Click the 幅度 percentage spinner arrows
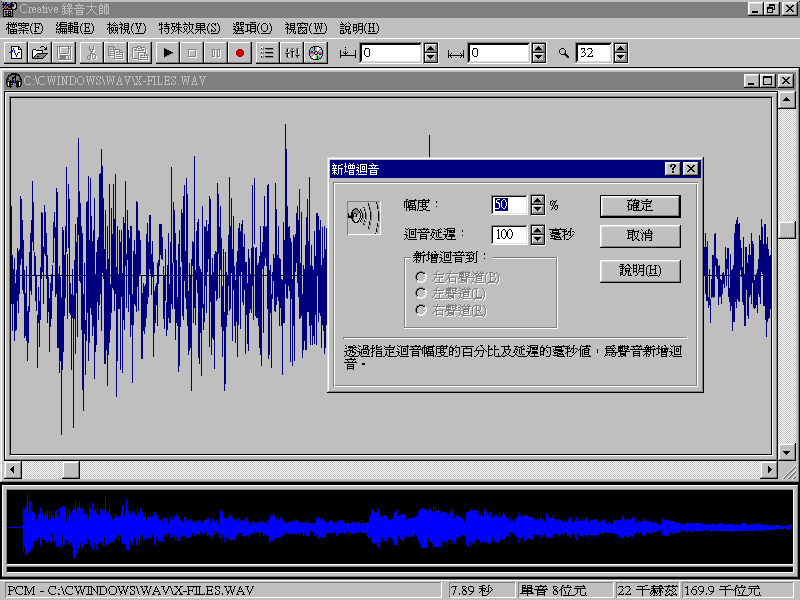The width and height of the screenshot is (800, 600). 538,205
